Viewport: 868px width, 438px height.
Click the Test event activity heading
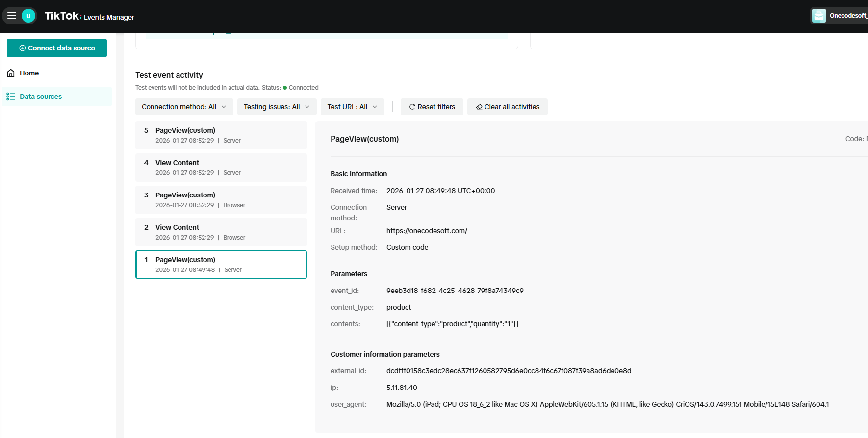[x=169, y=75]
